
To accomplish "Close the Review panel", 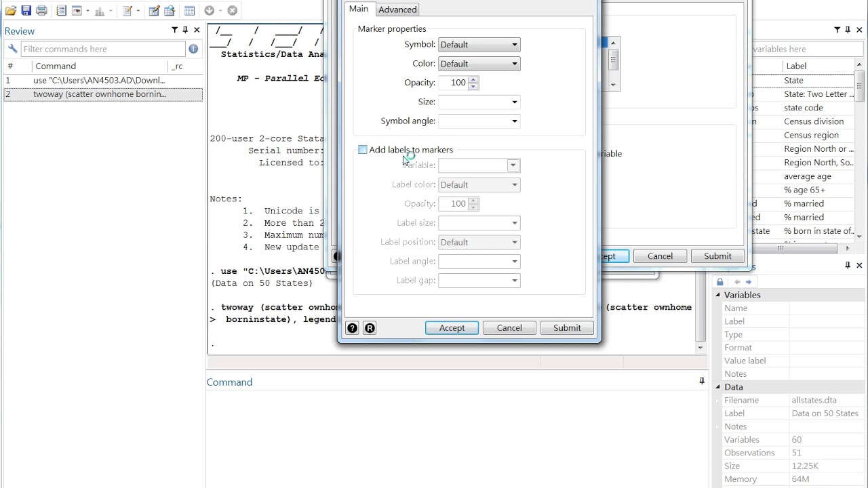I will coord(197,30).
